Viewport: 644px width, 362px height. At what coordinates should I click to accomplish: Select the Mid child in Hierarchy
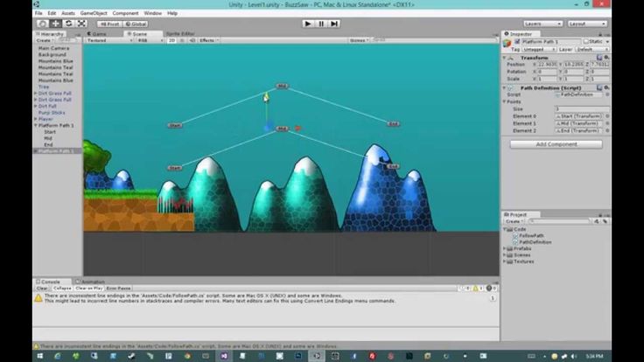point(48,138)
